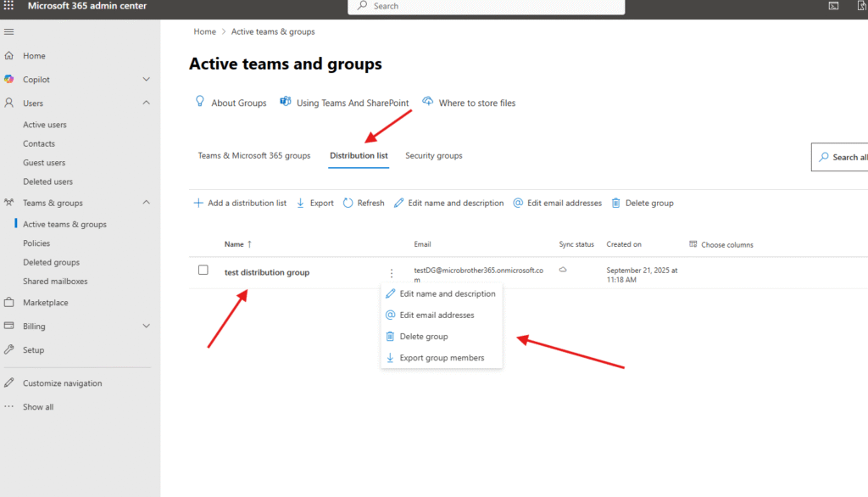Click the Refresh icon in the toolbar
Screen dimensions: 868x497
pos(348,204)
